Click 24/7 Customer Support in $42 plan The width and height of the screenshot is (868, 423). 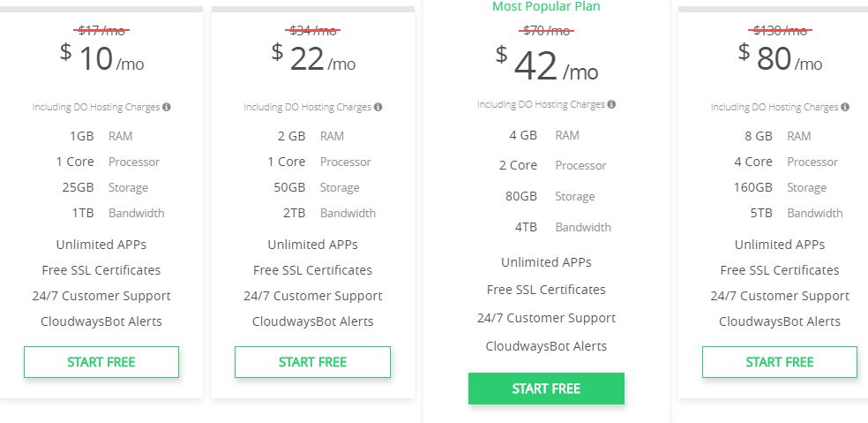(546, 318)
